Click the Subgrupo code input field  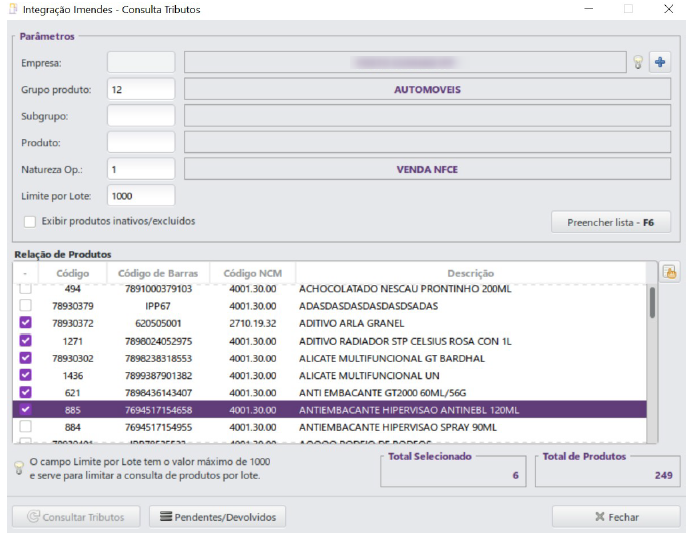(x=141, y=116)
